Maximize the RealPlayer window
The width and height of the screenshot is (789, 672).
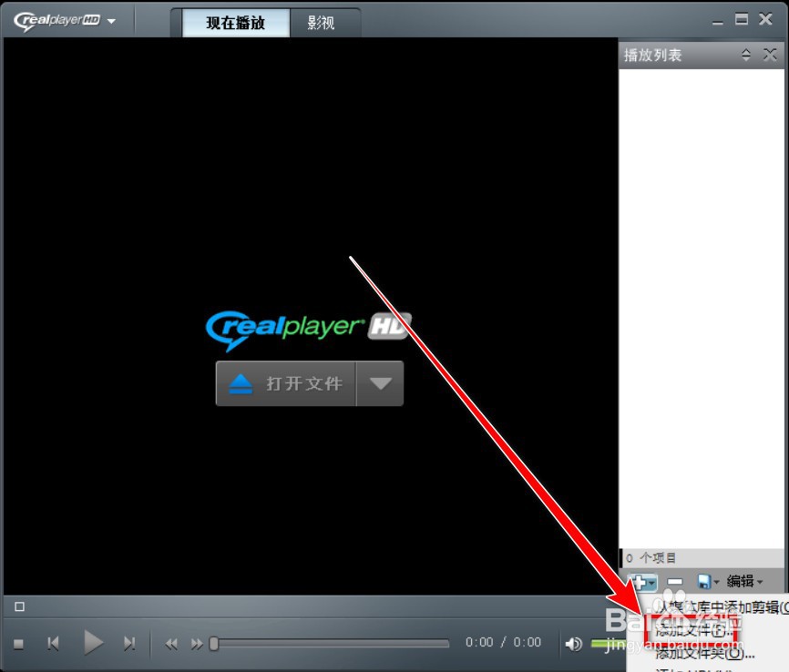(742, 20)
